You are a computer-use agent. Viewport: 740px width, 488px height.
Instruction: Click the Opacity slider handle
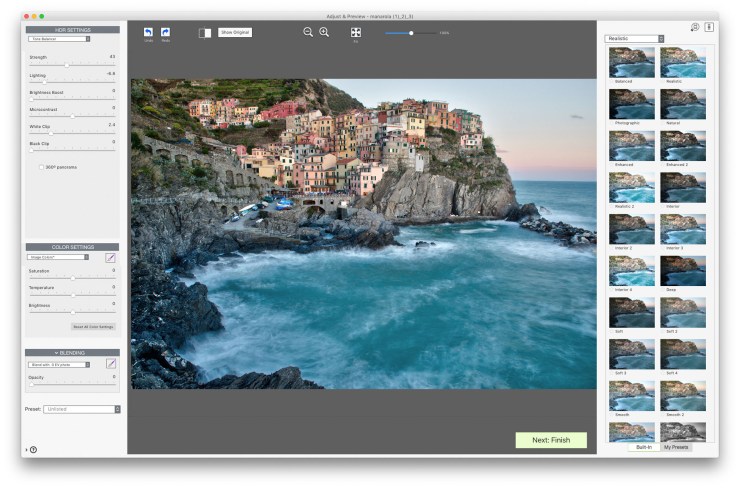[x=32, y=385]
